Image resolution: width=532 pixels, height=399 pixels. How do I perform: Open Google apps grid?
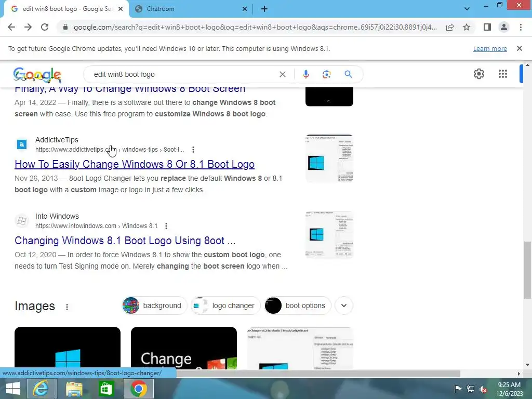tap(503, 74)
